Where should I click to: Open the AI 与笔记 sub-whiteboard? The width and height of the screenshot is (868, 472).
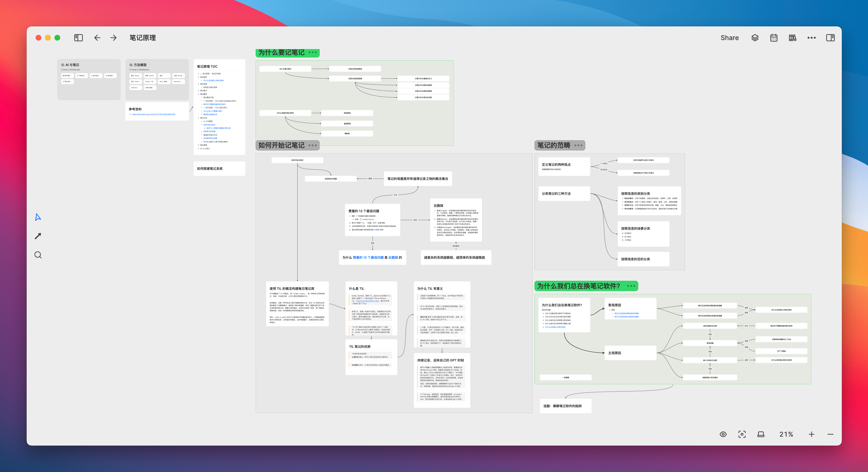pos(89,79)
